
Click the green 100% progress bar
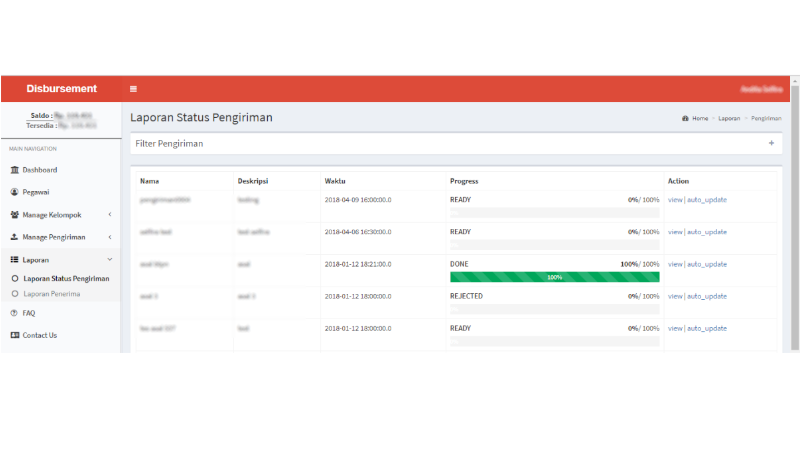(554, 277)
